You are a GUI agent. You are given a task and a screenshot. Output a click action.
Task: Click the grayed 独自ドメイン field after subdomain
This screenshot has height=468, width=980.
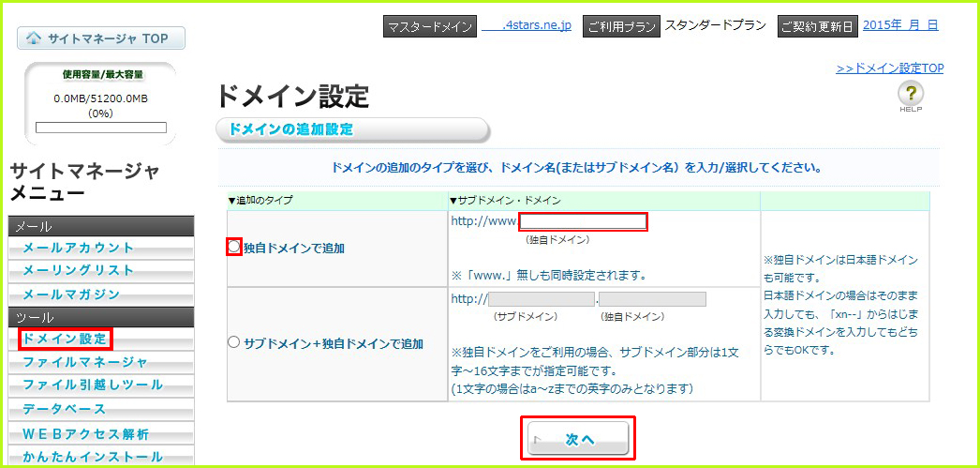pos(652,299)
